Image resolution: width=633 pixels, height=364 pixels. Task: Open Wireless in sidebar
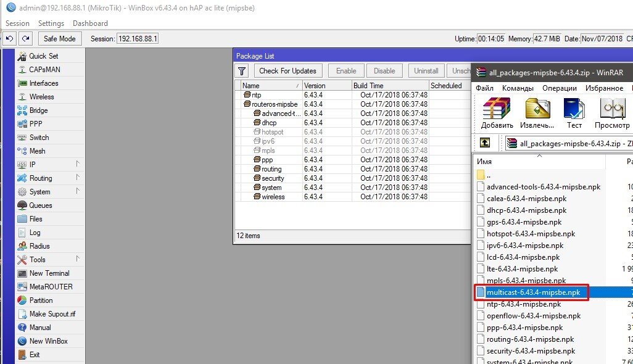click(50, 97)
